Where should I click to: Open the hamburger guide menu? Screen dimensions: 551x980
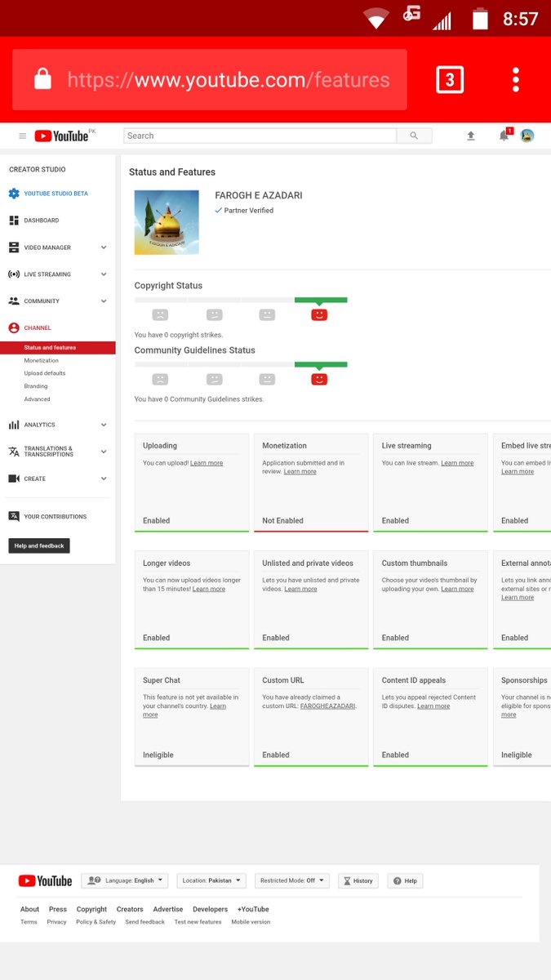tap(23, 136)
